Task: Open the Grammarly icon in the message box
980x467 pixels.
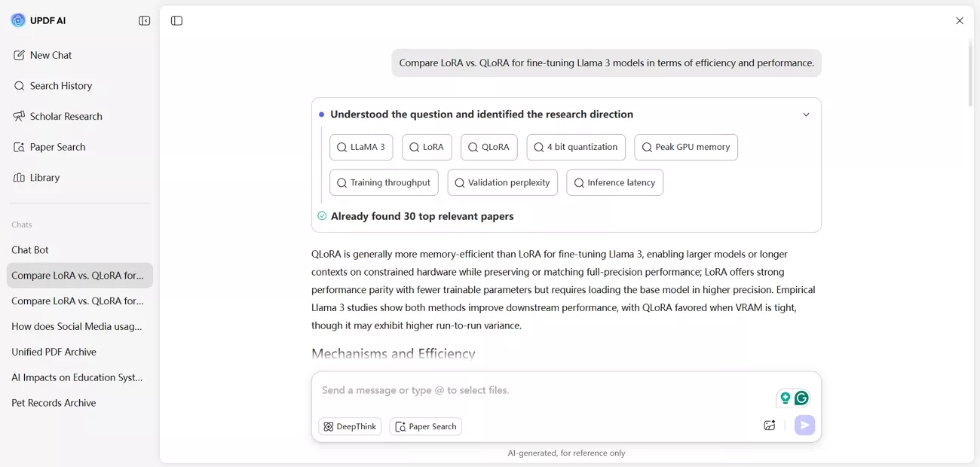Action: [x=802, y=397]
